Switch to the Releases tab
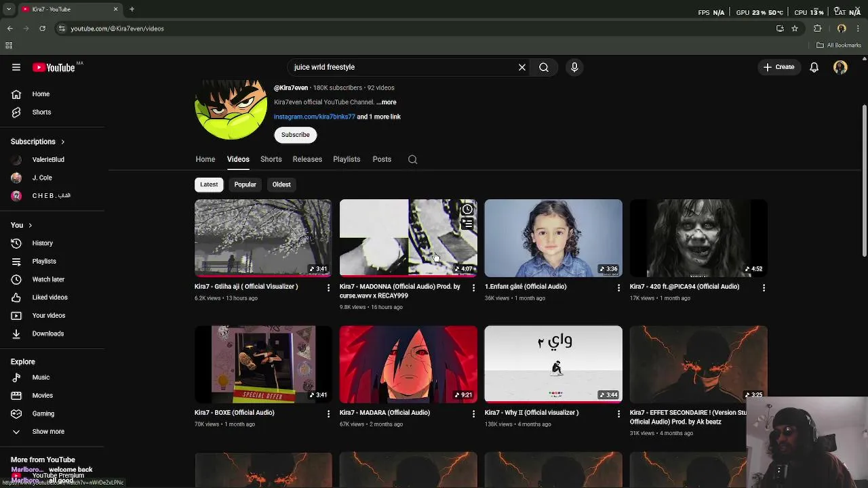868x488 pixels. click(307, 159)
